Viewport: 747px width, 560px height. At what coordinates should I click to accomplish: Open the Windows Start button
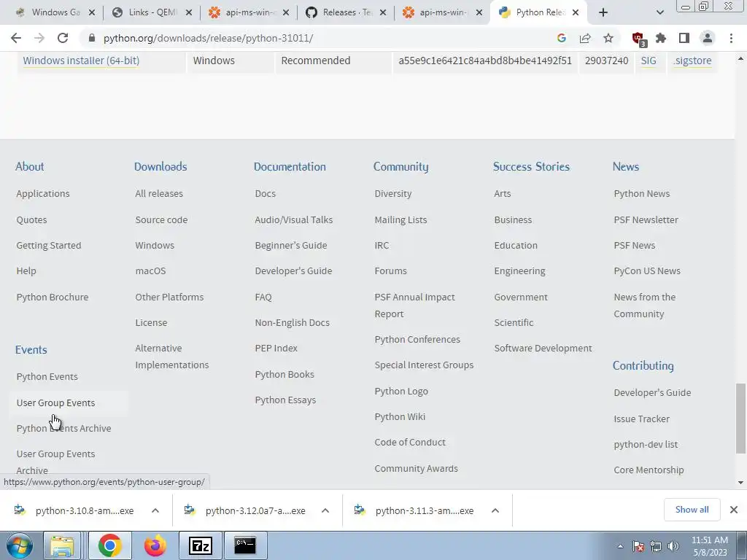click(x=19, y=545)
